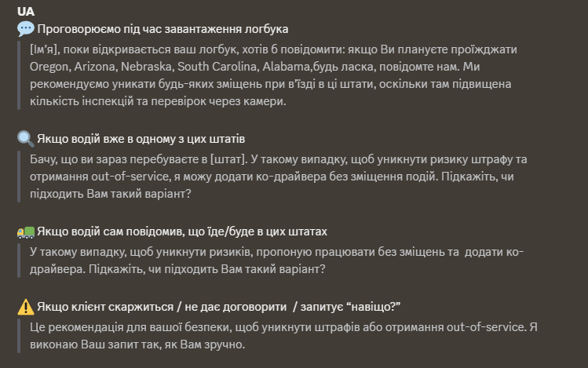
Task: Click the quote bar beside last message
Action: 19,336
